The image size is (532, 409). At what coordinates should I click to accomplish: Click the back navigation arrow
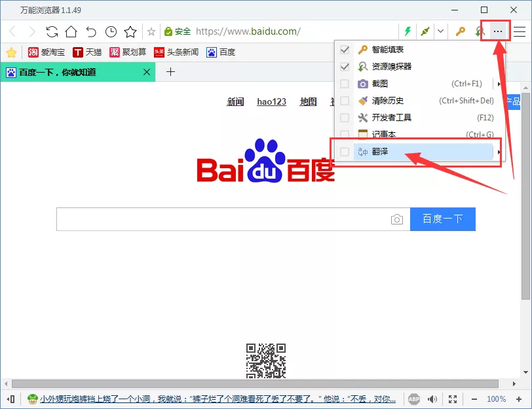(13, 31)
